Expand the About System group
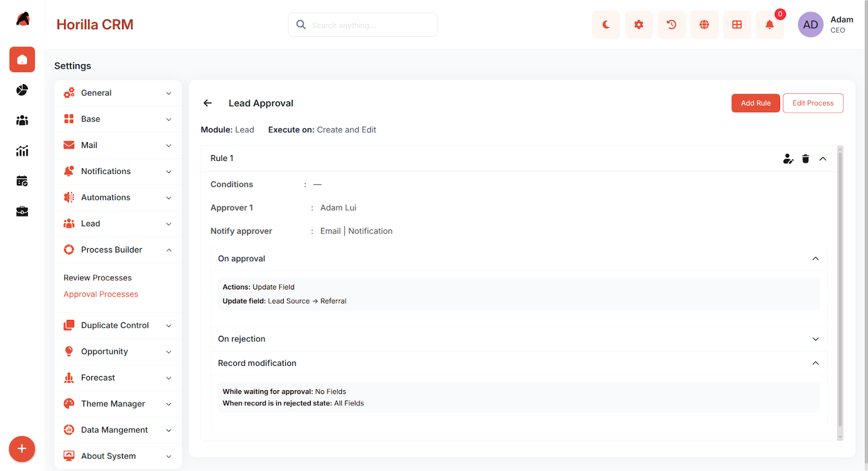This screenshot has height=471, width=868. point(118,456)
